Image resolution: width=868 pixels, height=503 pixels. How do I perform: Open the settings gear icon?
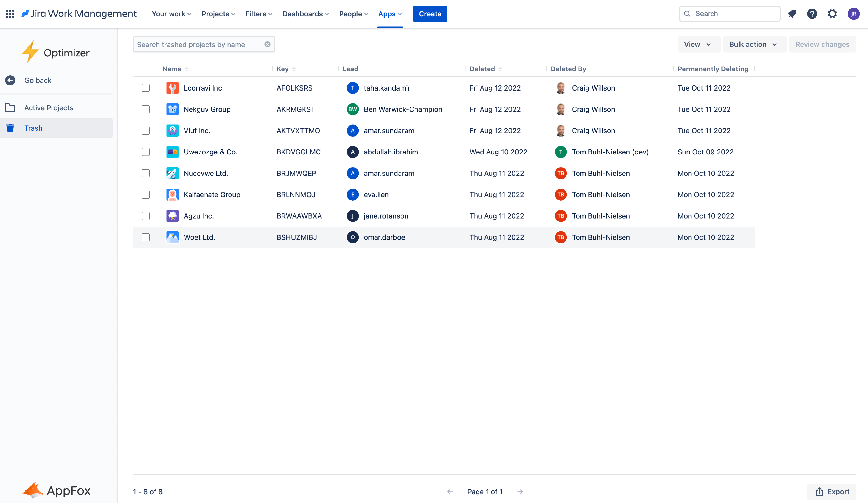[x=832, y=14]
